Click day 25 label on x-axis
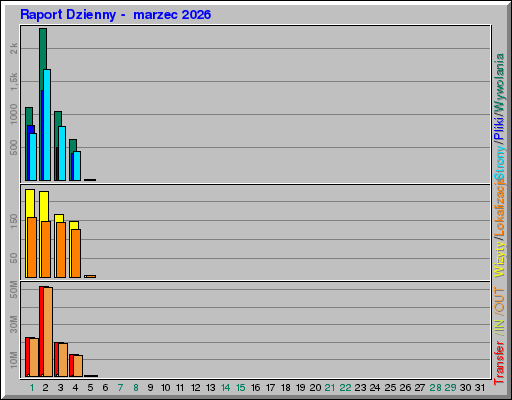The image size is (512, 400). coord(390,388)
